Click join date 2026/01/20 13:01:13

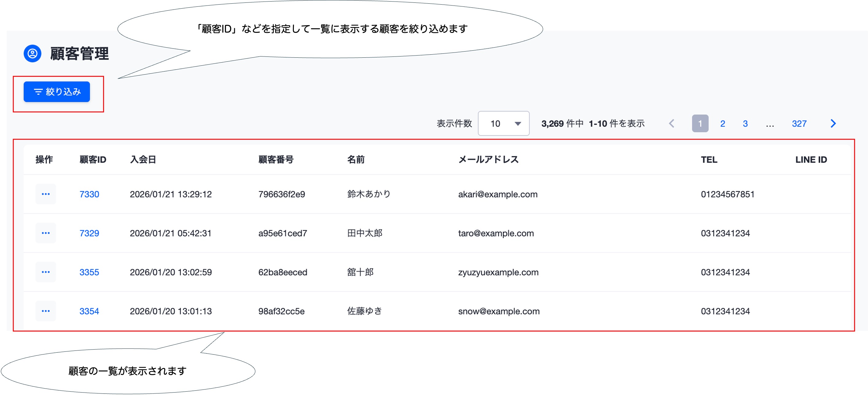(x=171, y=312)
